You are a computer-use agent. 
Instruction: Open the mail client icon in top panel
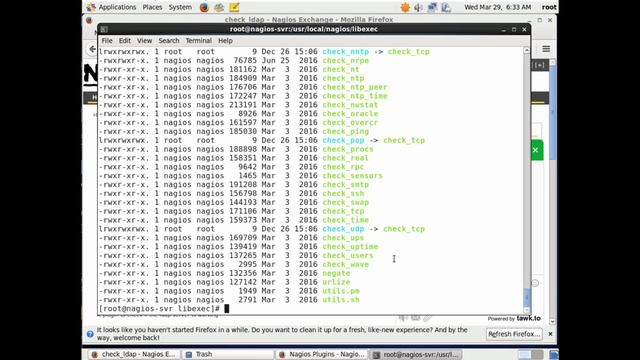219,7
